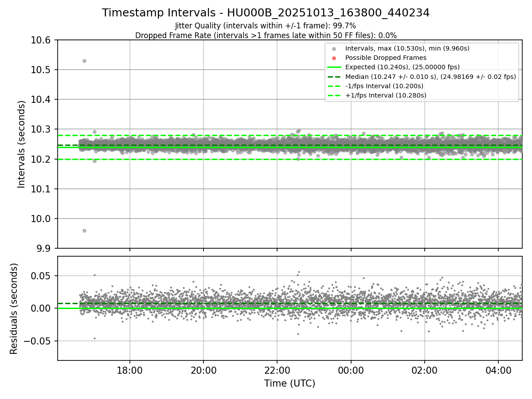Click the maximum outlier point at 10.53 seconds
The height and width of the screenshot is (399, 532).
point(84,61)
